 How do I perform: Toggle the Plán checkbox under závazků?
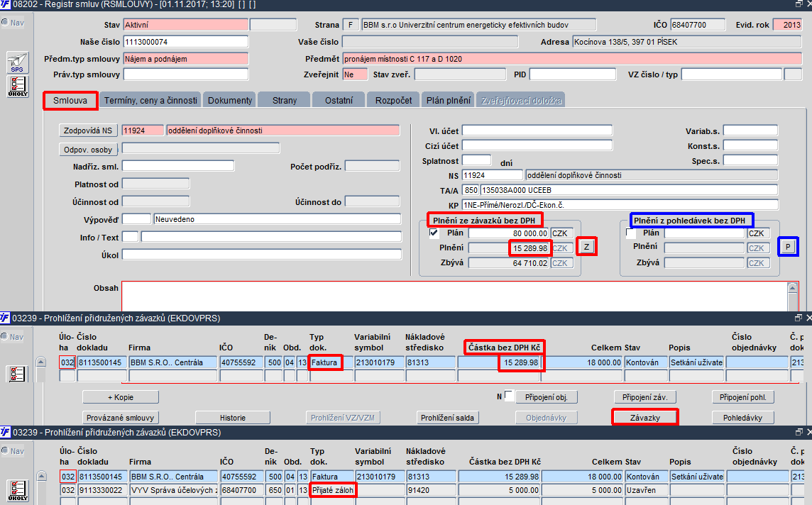coord(434,233)
